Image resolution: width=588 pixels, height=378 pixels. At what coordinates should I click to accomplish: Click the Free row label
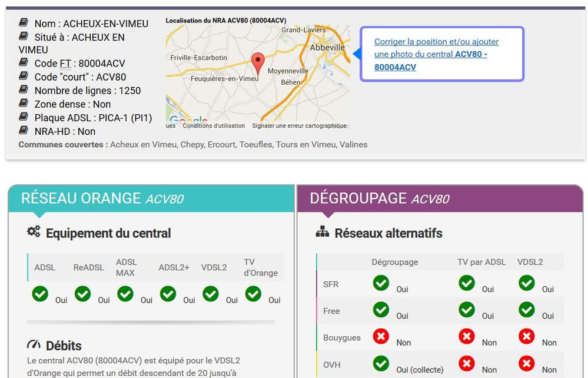[331, 311]
